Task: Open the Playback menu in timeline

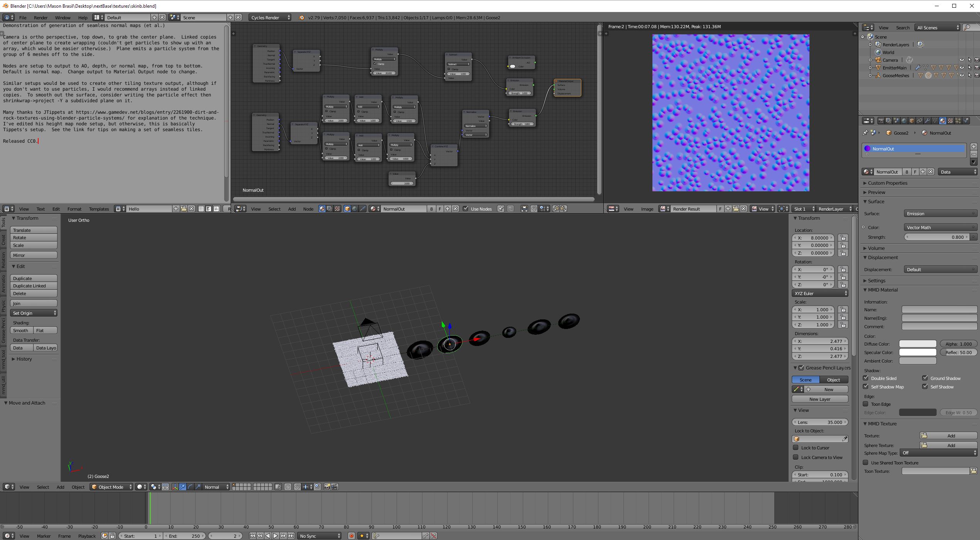Action: (87, 536)
